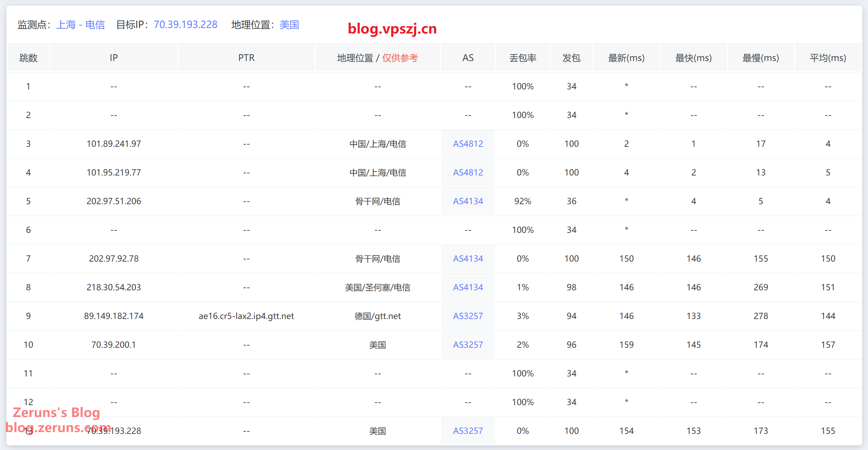Click the 平均(ms) column header
The width and height of the screenshot is (868, 450).
[x=828, y=58]
